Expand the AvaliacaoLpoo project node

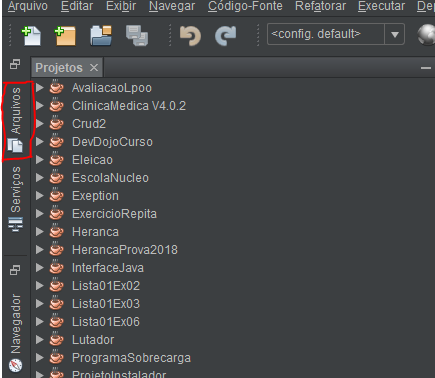[x=40, y=88]
